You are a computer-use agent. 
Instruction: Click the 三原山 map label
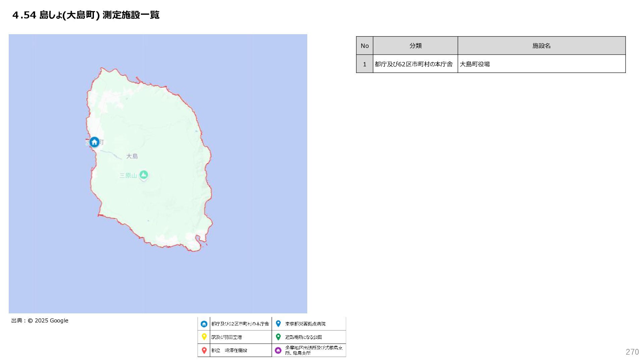(x=128, y=175)
